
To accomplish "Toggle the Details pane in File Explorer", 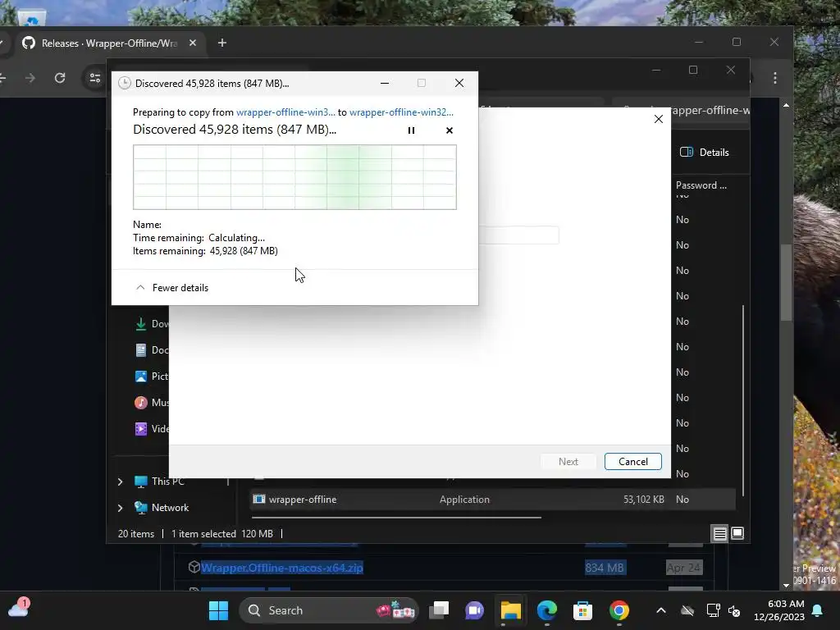I will (x=704, y=152).
